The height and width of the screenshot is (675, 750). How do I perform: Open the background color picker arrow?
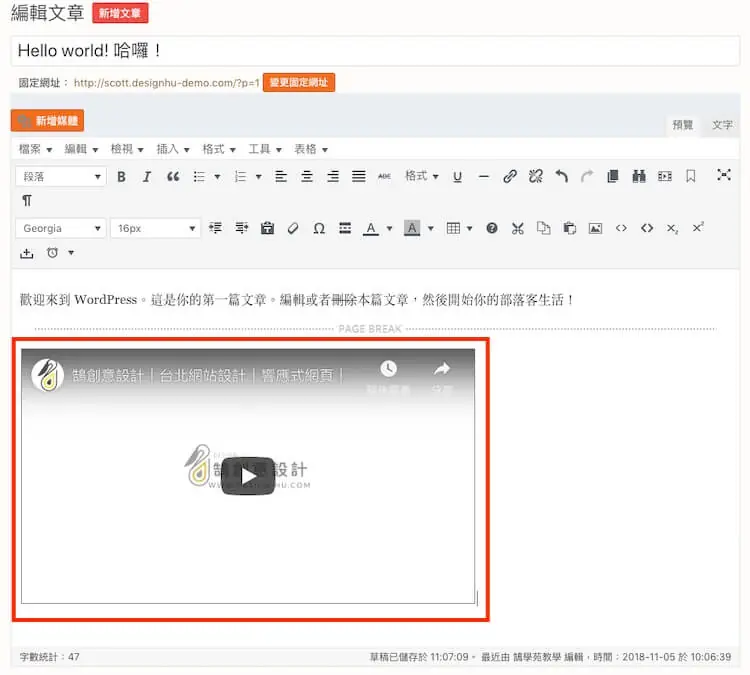point(430,229)
